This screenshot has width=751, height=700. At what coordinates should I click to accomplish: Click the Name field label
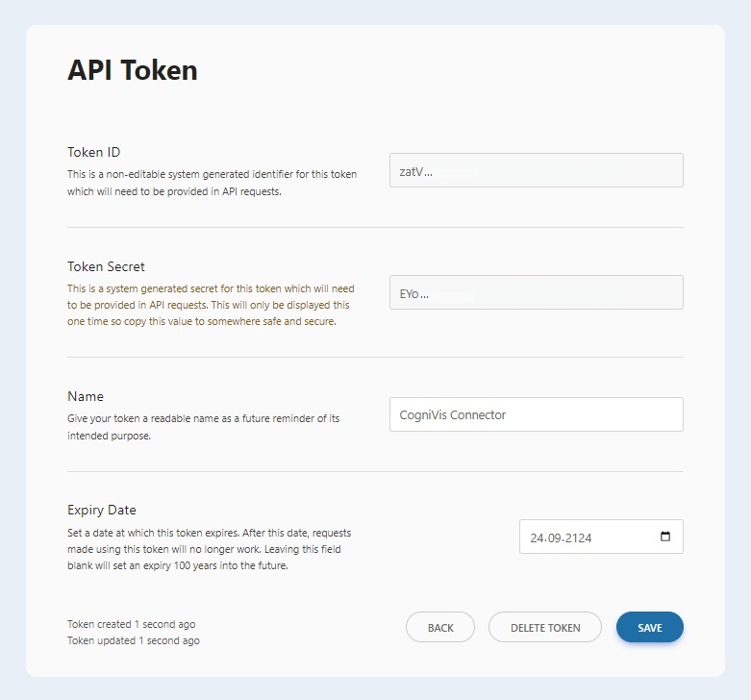pos(86,396)
